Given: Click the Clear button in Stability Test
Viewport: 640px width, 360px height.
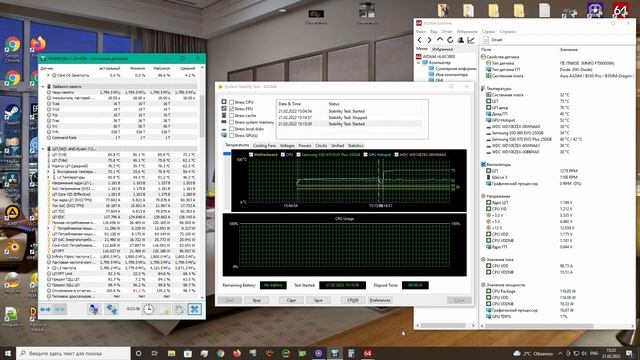Looking at the screenshot, I should 291,300.
